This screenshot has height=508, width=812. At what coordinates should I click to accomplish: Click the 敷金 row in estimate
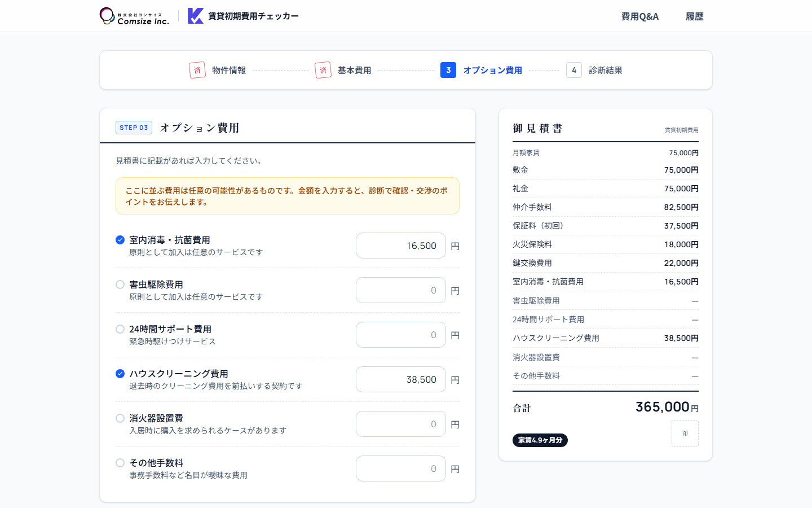606,170
